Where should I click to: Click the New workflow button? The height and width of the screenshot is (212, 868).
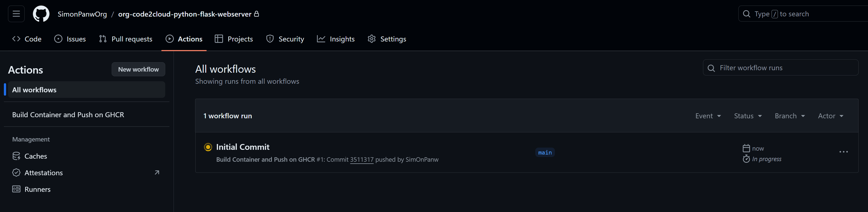point(138,69)
